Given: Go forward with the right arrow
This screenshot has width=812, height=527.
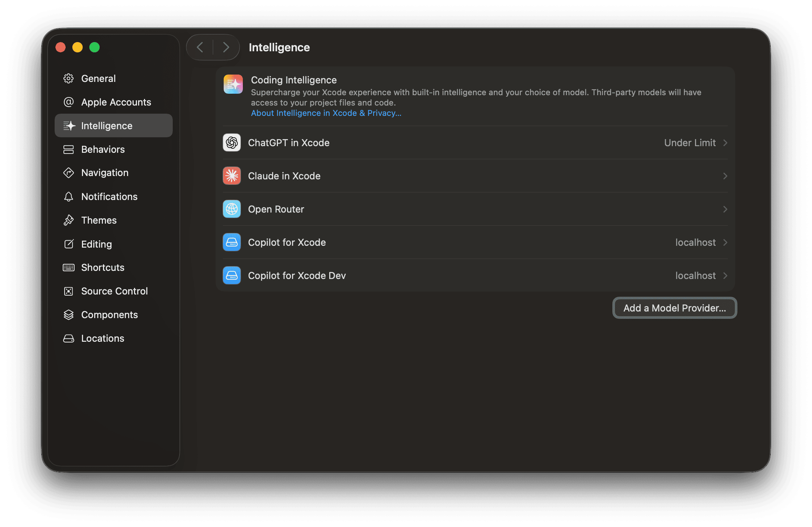Looking at the screenshot, I should coord(226,47).
